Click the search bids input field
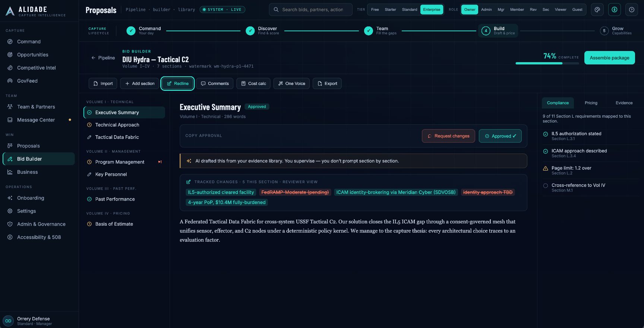 (311, 10)
